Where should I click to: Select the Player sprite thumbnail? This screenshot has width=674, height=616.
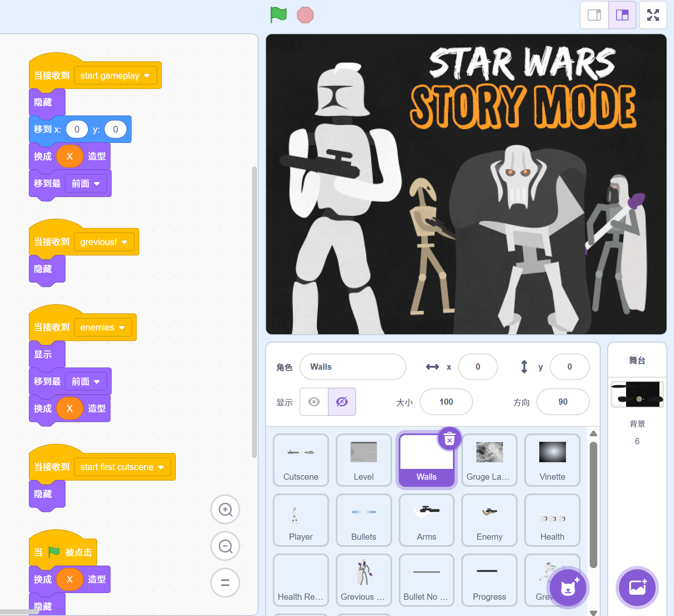[x=301, y=520]
